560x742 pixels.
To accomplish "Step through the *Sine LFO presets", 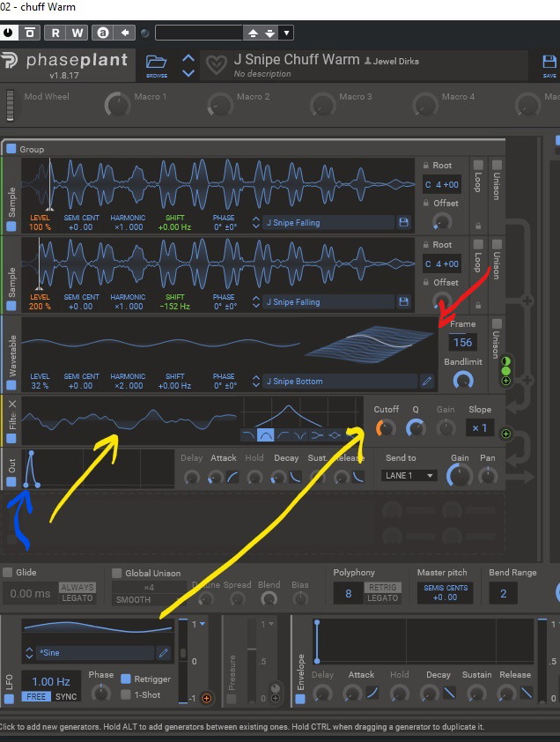I will click(29, 653).
